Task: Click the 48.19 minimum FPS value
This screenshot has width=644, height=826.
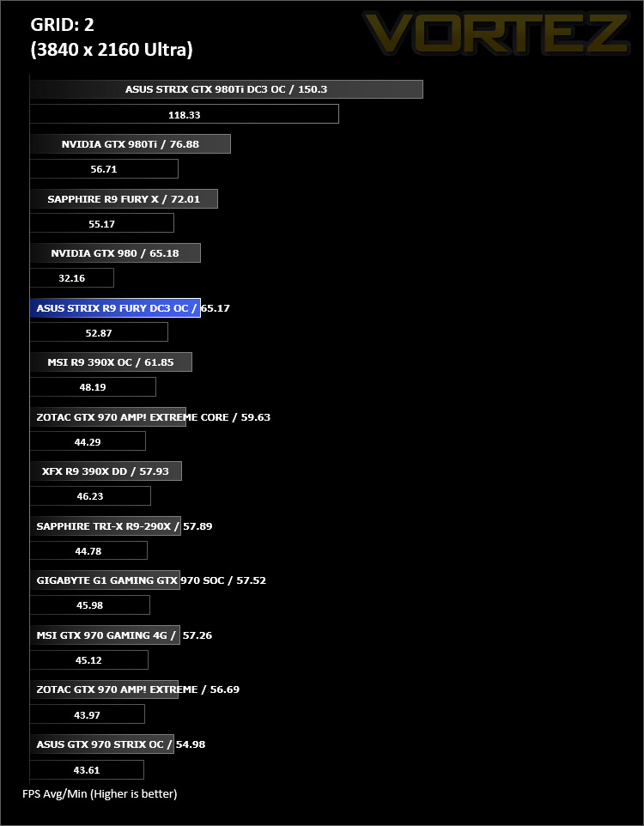Action: (93, 387)
